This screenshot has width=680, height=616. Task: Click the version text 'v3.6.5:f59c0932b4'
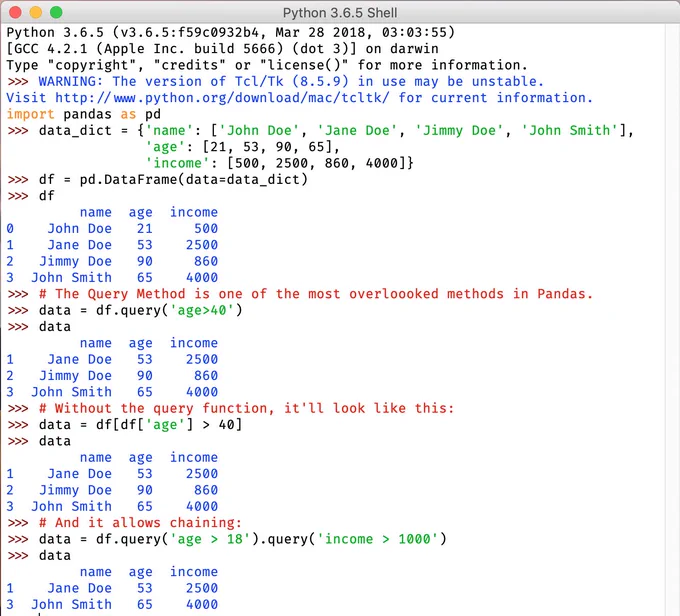point(189,33)
